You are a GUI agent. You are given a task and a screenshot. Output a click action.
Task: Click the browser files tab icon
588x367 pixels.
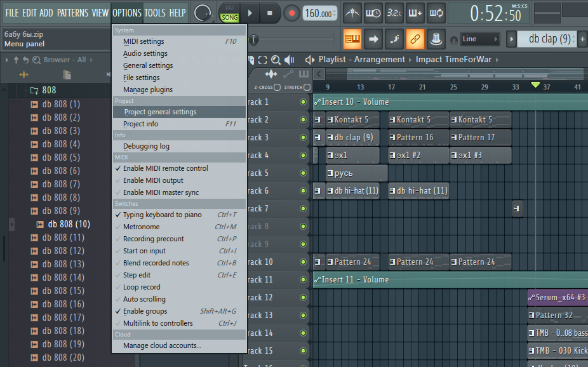[67, 75]
